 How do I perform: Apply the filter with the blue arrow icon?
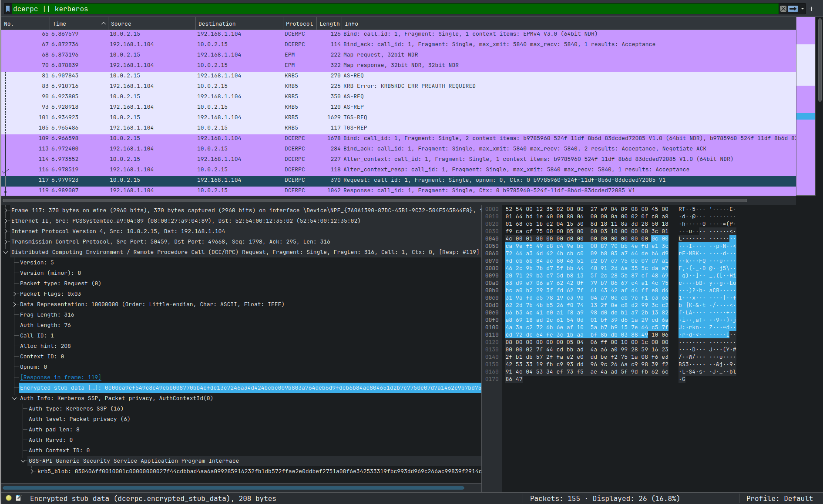pos(793,9)
